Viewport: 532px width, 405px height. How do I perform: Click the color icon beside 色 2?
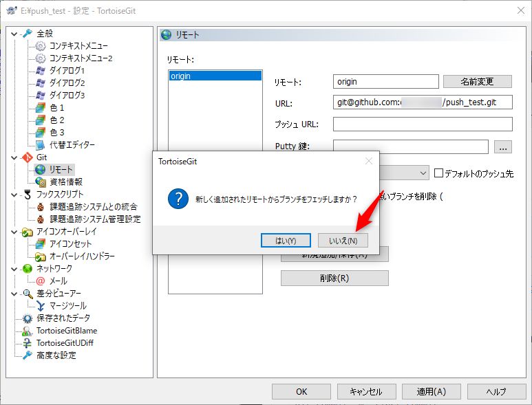(41, 120)
